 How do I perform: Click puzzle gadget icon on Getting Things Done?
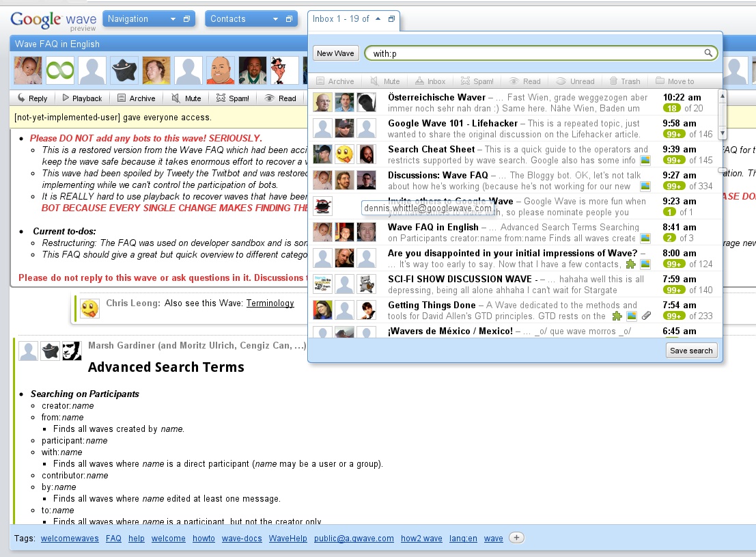617,316
